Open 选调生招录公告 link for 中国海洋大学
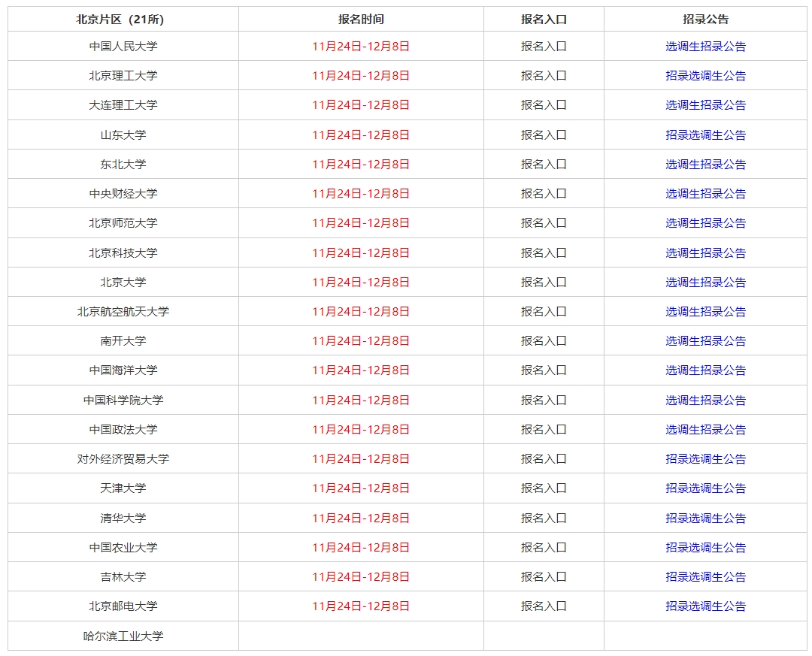This screenshot has width=812, height=656. point(705,370)
